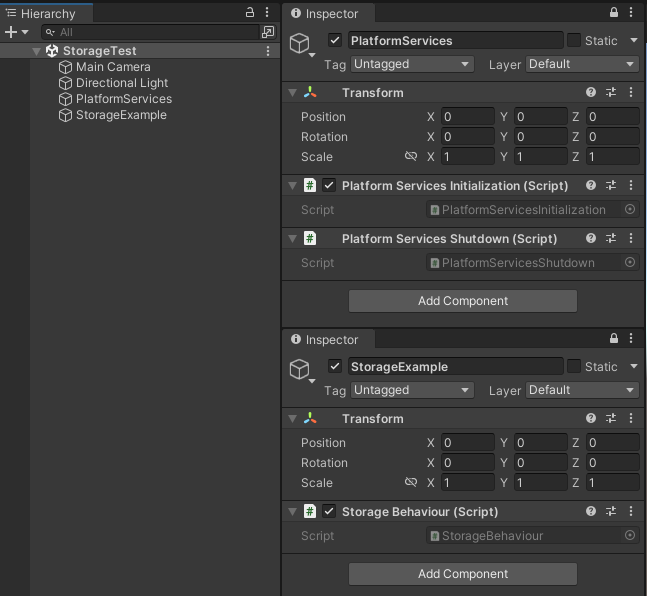Image resolution: width=647 pixels, height=596 pixels.
Task: Collapse the StorageTest scene foldout
Action: (x=36, y=51)
